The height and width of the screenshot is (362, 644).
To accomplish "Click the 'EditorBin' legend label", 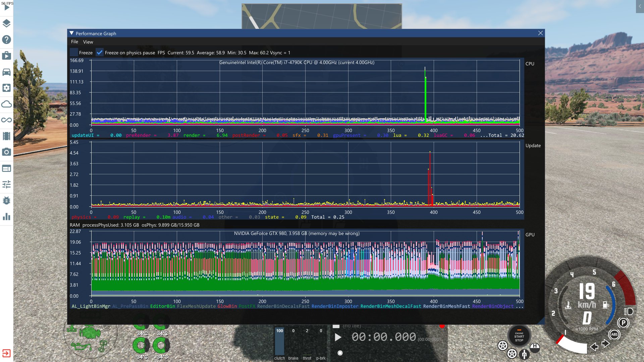I will [163, 306].
